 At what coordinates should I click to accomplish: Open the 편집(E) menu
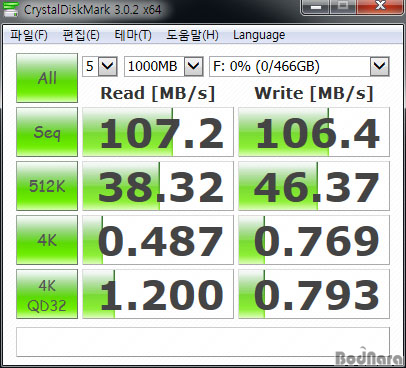tap(81, 35)
